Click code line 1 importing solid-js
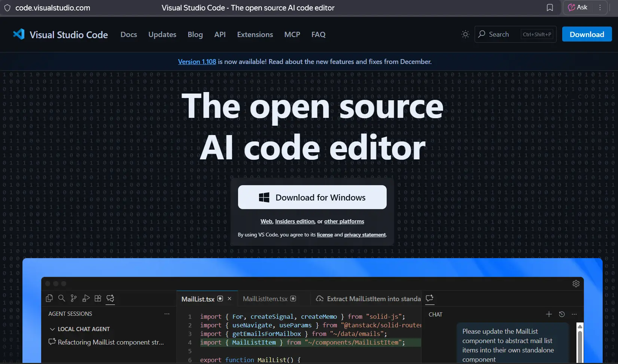The image size is (618, 364). [x=302, y=316]
